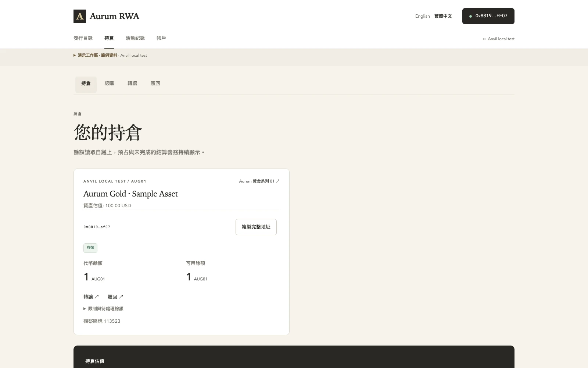Select the 持倉 sub-tab

[x=86, y=84]
